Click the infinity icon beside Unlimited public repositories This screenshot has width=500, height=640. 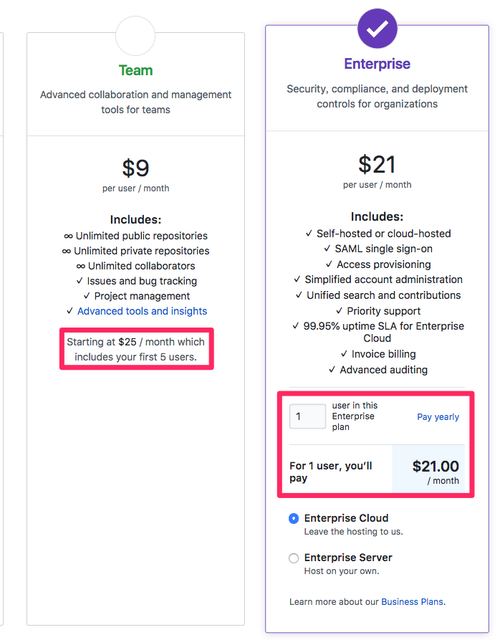pyautogui.click(x=68, y=236)
